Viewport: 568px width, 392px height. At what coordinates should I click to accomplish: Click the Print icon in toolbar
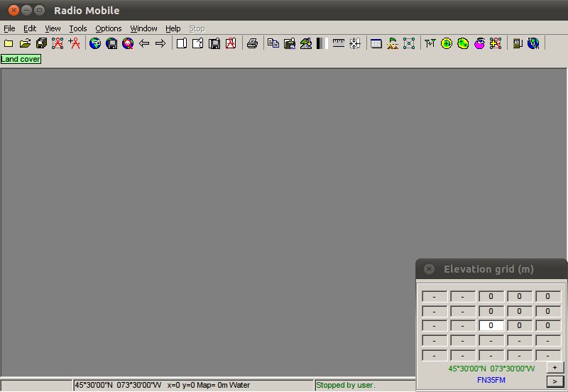pyautogui.click(x=252, y=43)
